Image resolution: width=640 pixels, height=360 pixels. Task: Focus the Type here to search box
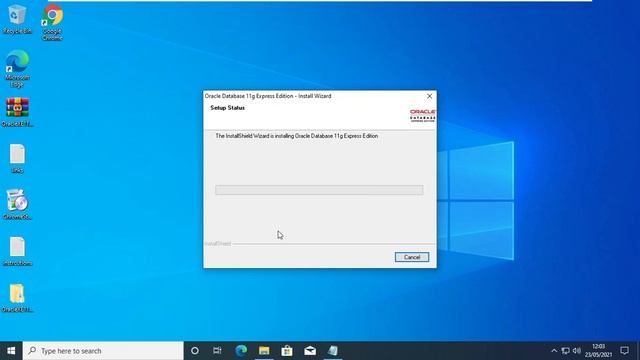click(x=103, y=351)
